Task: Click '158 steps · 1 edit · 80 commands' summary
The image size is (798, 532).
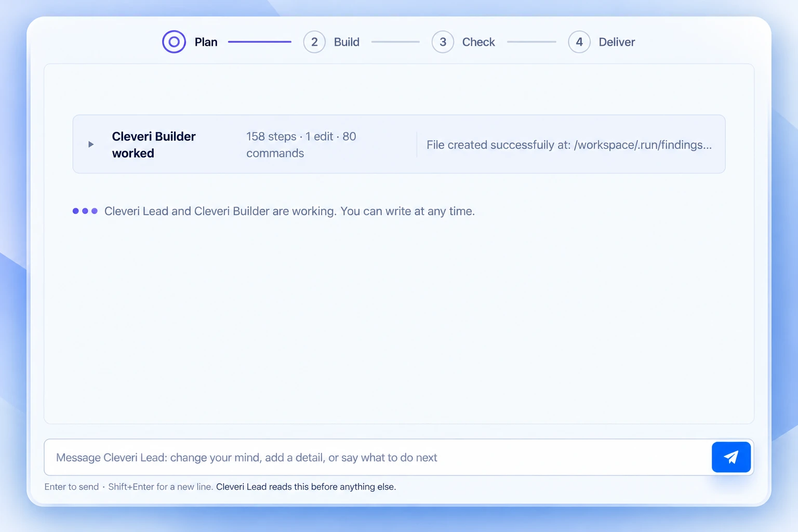Action: tap(301, 144)
